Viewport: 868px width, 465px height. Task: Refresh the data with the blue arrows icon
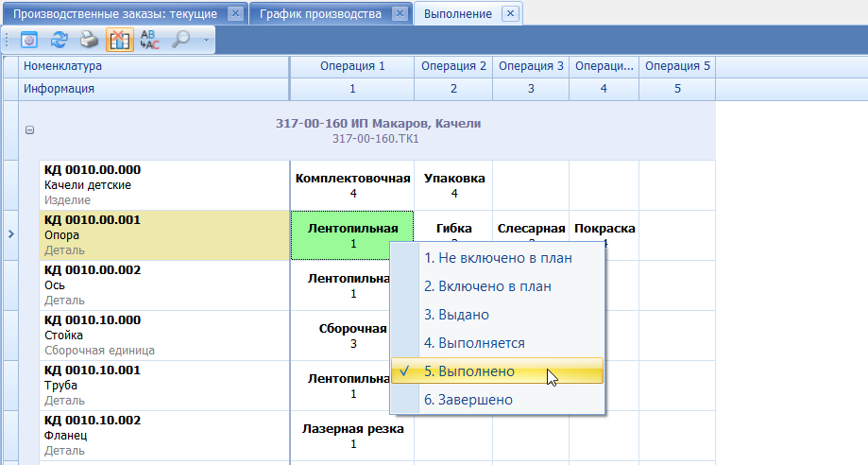59,40
